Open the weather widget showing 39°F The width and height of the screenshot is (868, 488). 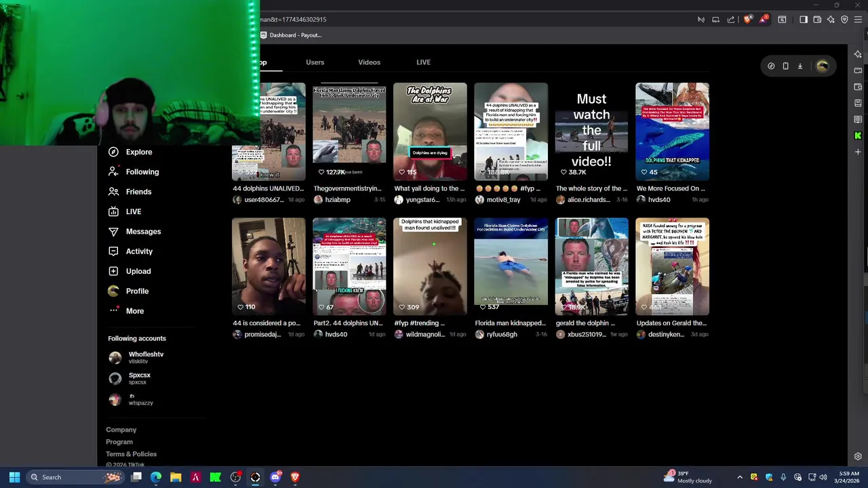689,477
